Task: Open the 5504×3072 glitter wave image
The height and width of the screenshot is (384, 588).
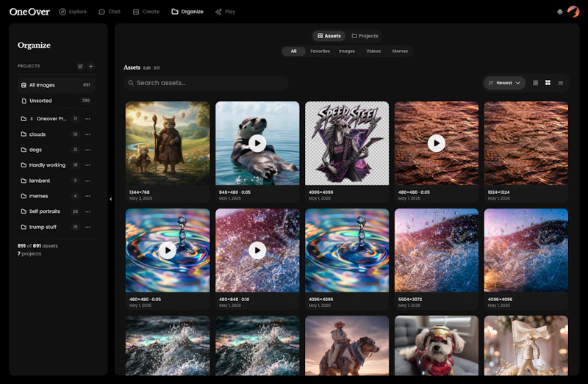Action: click(x=437, y=250)
